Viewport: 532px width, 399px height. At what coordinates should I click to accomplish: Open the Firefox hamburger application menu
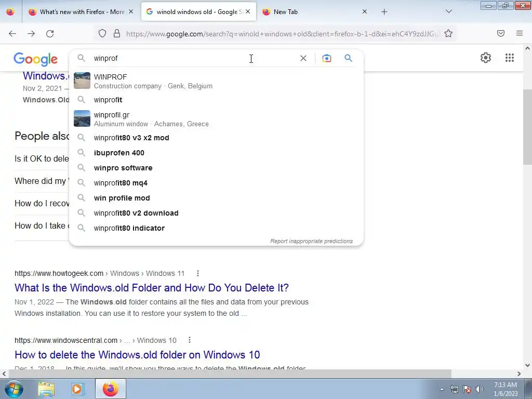pyautogui.click(x=520, y=33)
